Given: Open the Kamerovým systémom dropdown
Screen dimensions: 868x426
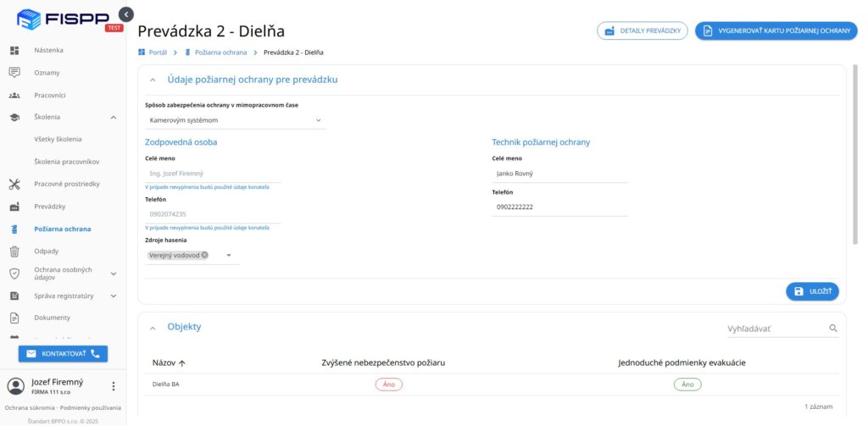Looking at the screenshot, I should [236, 120].
